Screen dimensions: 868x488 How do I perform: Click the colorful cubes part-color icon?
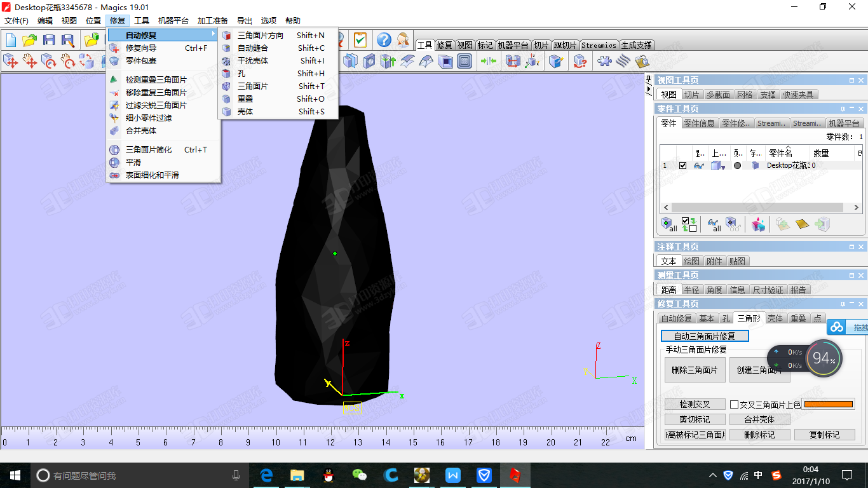point(758,224)
